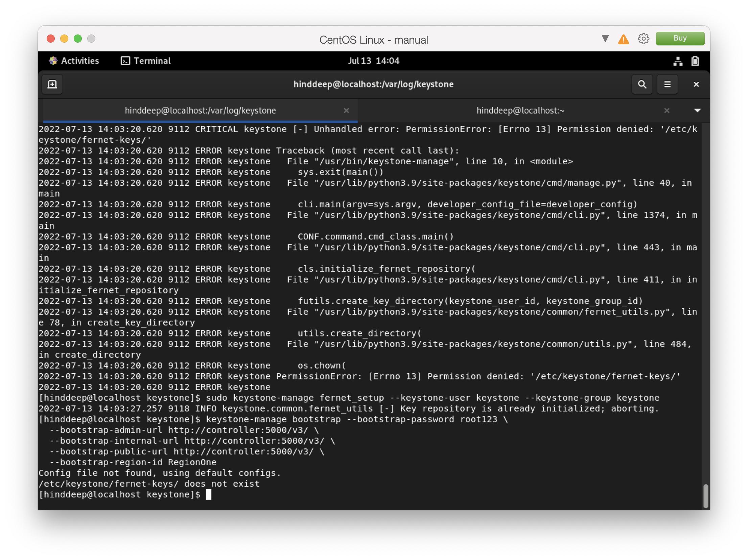The width and height of the screenshot is (748, 560).
Task: Click the '--bootstrap-public-url' command line
Action: click(x=187, y=452)
